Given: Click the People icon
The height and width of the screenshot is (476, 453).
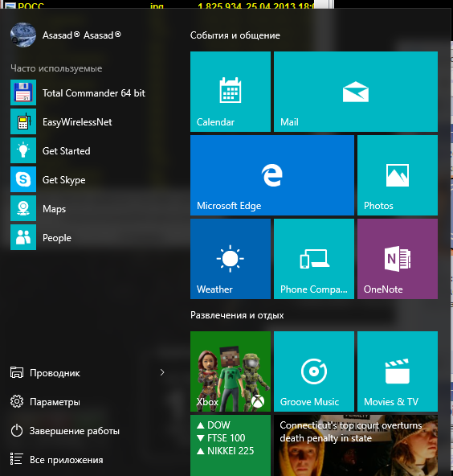Looking at the screenshot, I should [x=23, y=237].
